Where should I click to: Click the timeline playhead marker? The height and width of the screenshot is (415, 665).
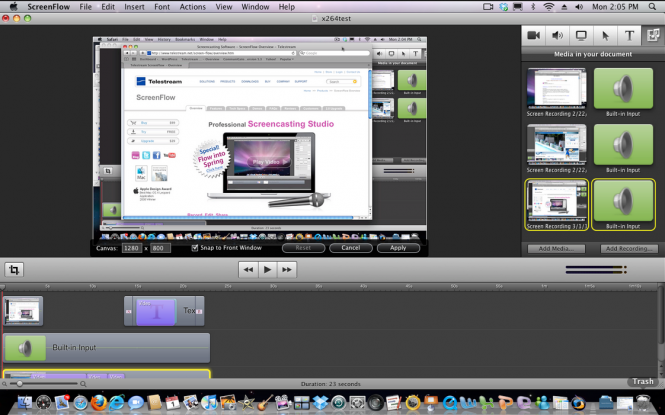(3, 287)
